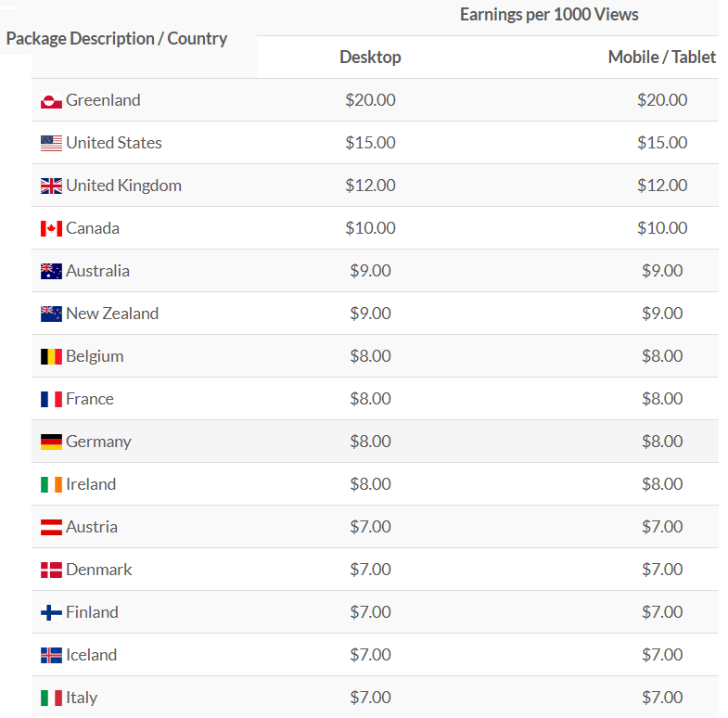Click the New Zealand flag icon
The image size is (728, 718).
(51, 314)
